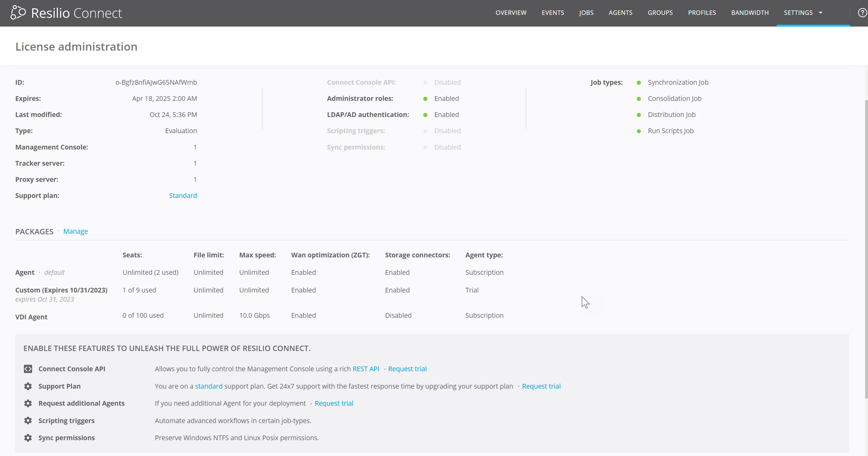This screenshot has height=456, width=868.
Task: Open the help question mark icon
Action: pyautogui.click(x=862, y=13)
